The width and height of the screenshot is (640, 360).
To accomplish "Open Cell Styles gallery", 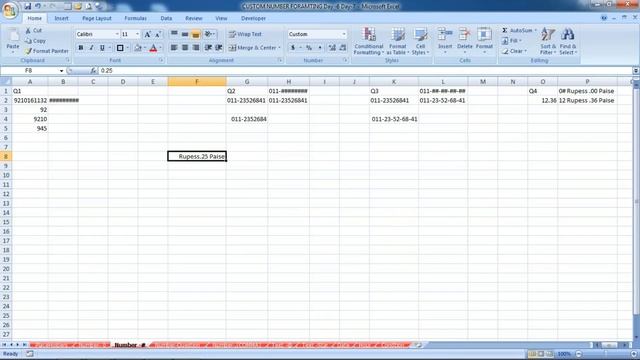I will pos(420,41).
